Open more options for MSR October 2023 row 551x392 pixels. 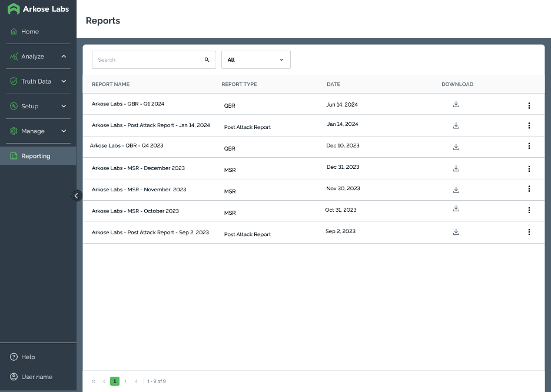[x=529, y=210]
